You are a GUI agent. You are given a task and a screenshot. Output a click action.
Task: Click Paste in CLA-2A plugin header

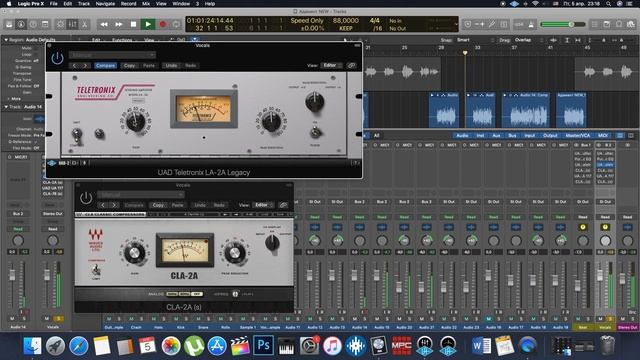coord(177,205)
